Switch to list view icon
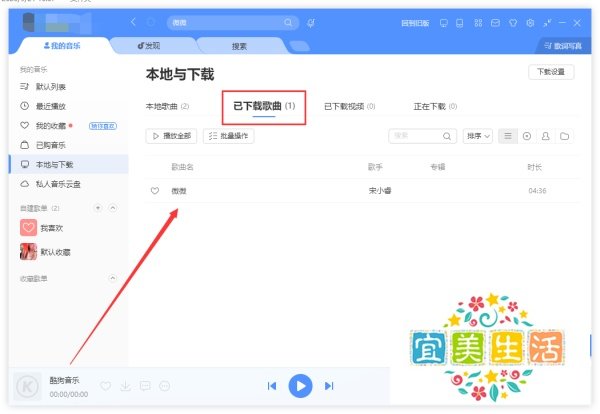The height and width of the screenshot is (414, 600). [508, 136]
